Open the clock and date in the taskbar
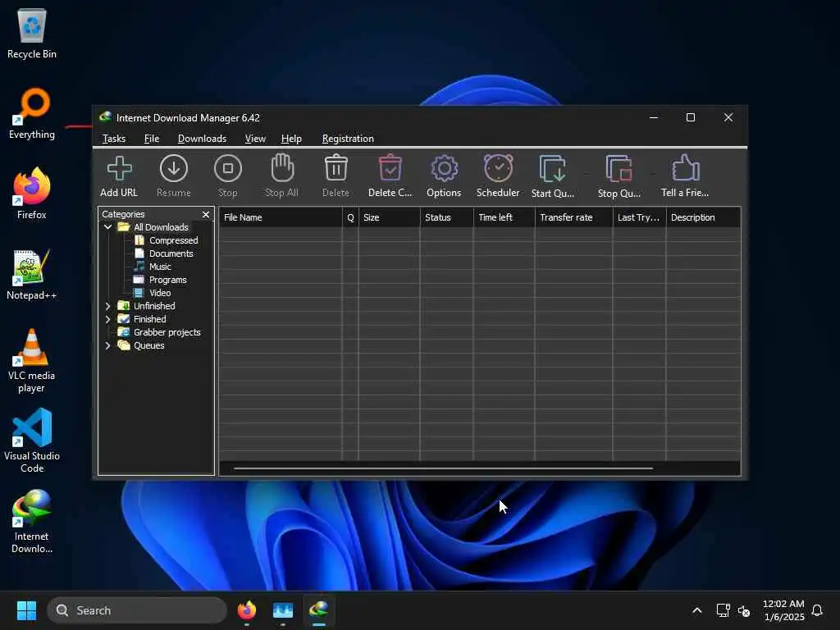The width and height of the screenshot is (840, 630). click(783, 610)
